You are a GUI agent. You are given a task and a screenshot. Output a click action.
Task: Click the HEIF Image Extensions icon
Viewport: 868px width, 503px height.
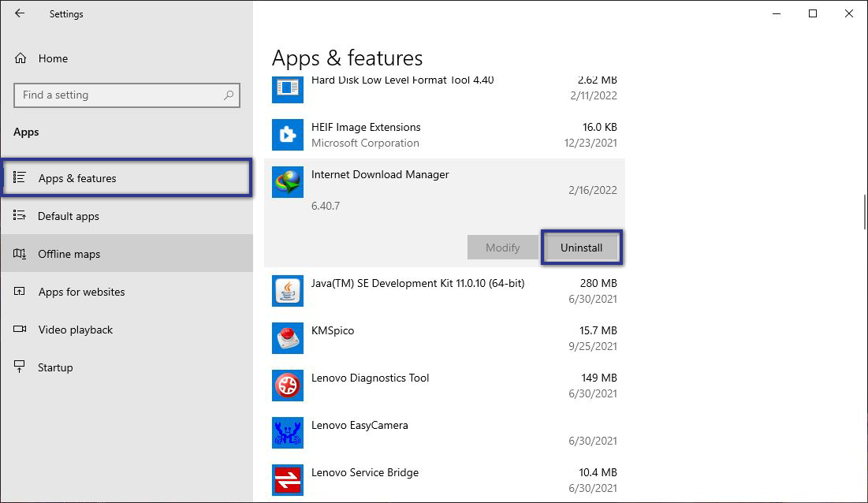pyautogui.click(x=287, y=135)
